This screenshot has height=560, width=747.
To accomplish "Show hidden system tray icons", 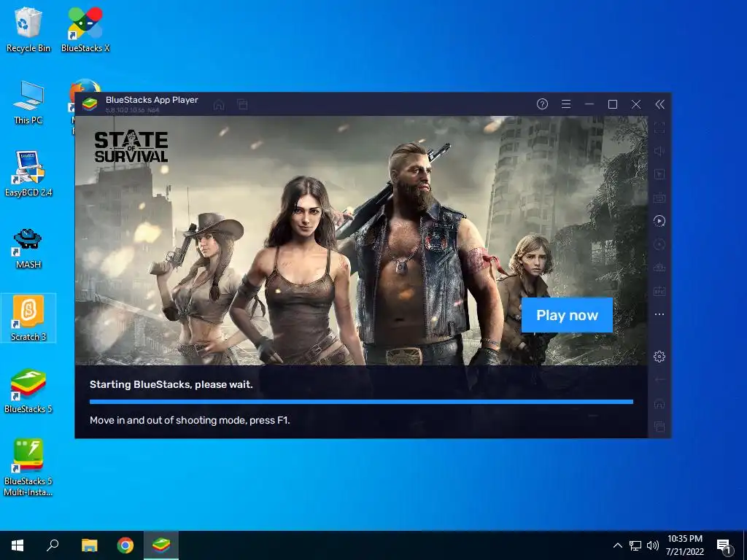I will pyautogui.click(x=617, y=545).
